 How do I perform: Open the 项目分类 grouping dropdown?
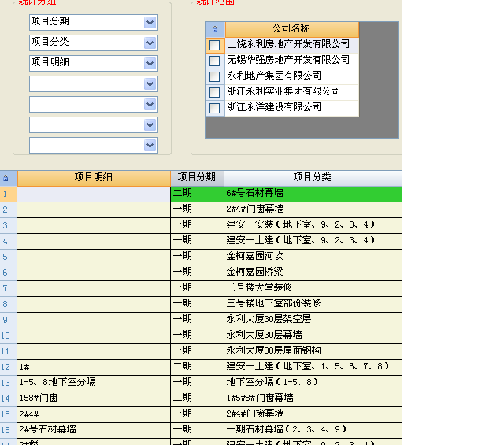(150, 43)
